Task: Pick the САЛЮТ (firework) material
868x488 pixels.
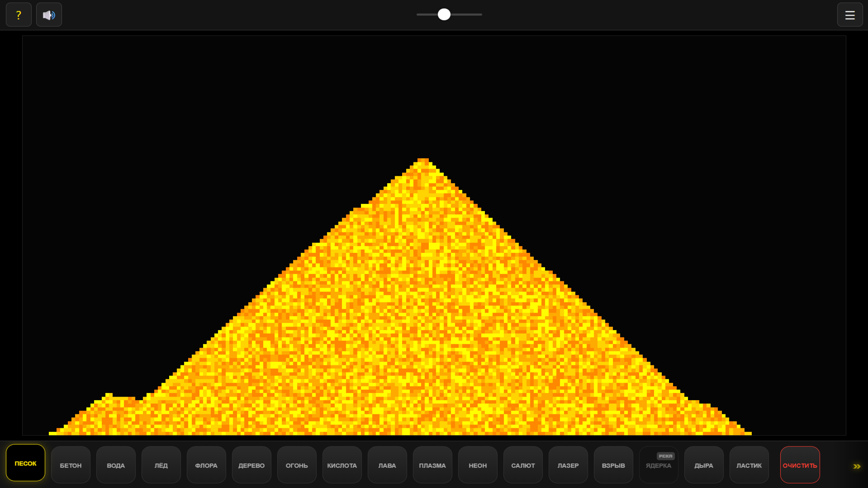Action: [522, 464]
